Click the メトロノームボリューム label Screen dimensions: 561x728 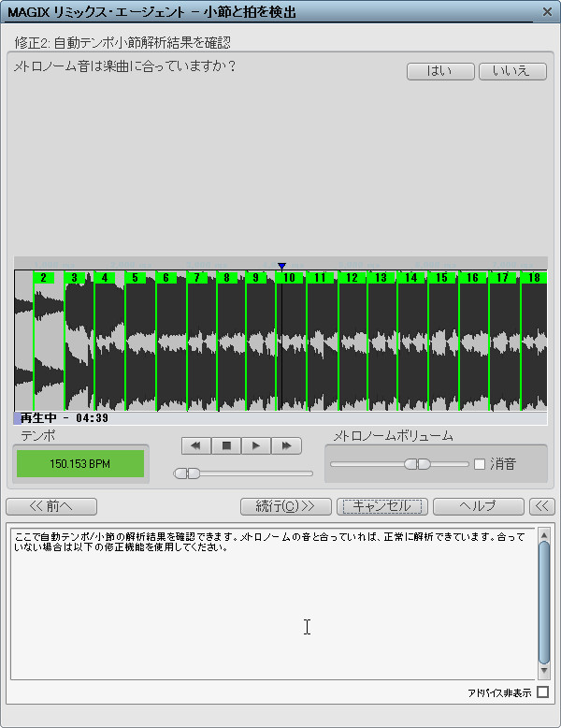pyautogui.click(x=393, y=435)
